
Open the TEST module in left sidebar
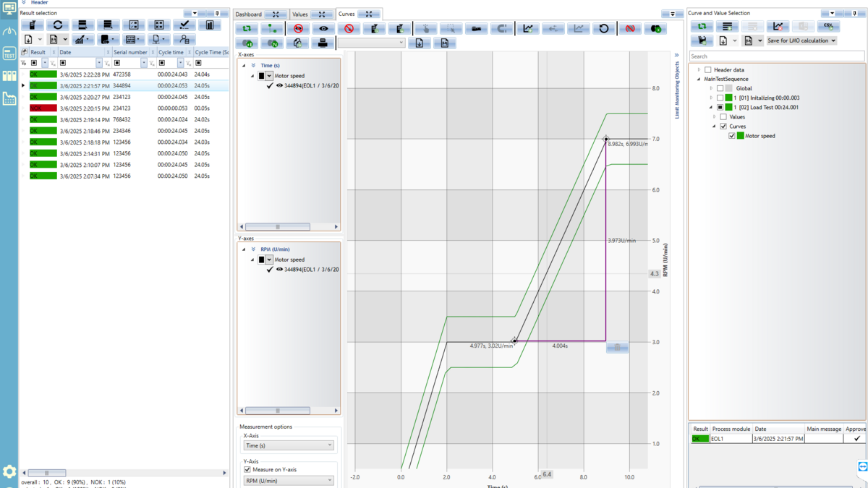click(9, 54)
